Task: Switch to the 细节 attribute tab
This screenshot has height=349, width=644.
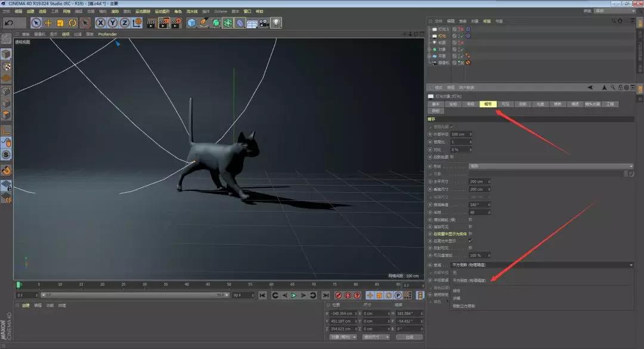Action: (488, 104)
